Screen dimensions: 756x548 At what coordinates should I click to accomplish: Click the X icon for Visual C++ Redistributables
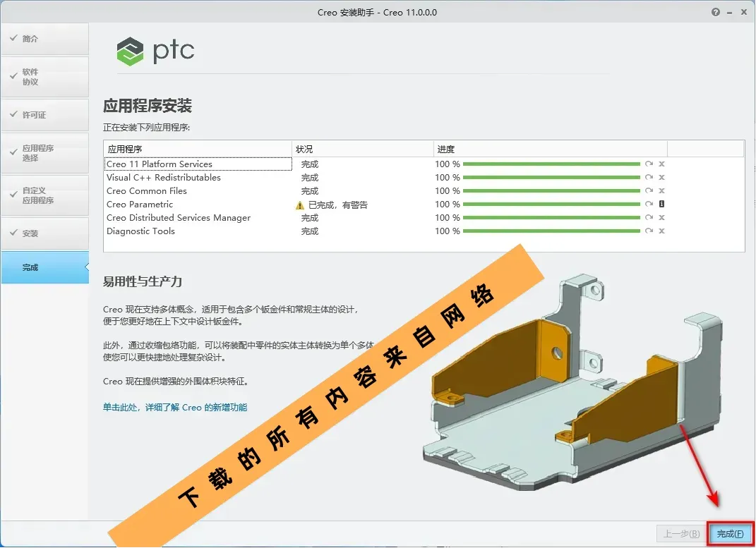coord(662,177)
